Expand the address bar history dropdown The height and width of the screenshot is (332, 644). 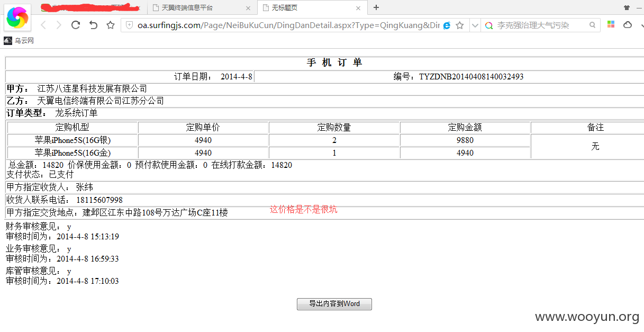pyautogui.click(x=475, y=25)
